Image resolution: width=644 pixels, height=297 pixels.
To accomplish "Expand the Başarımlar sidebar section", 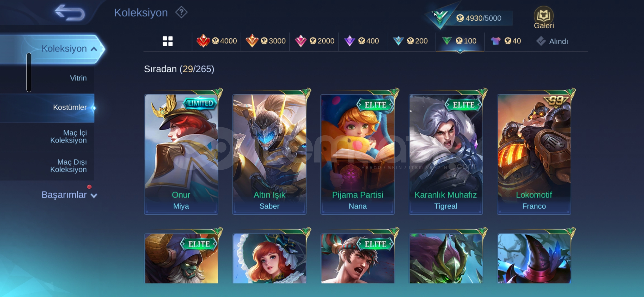I will [69, 195].
